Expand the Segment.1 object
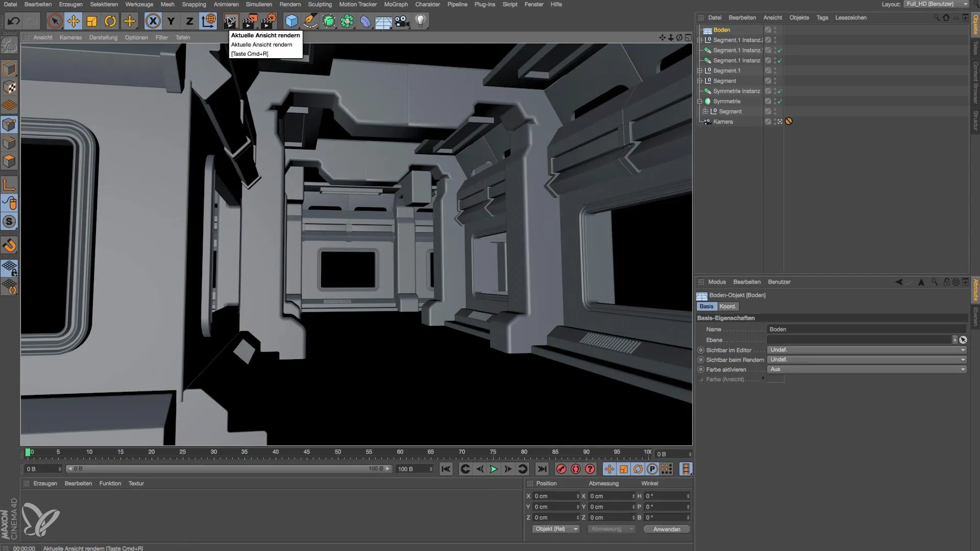Screen dimensions: 980x551 tap(700, 70)
